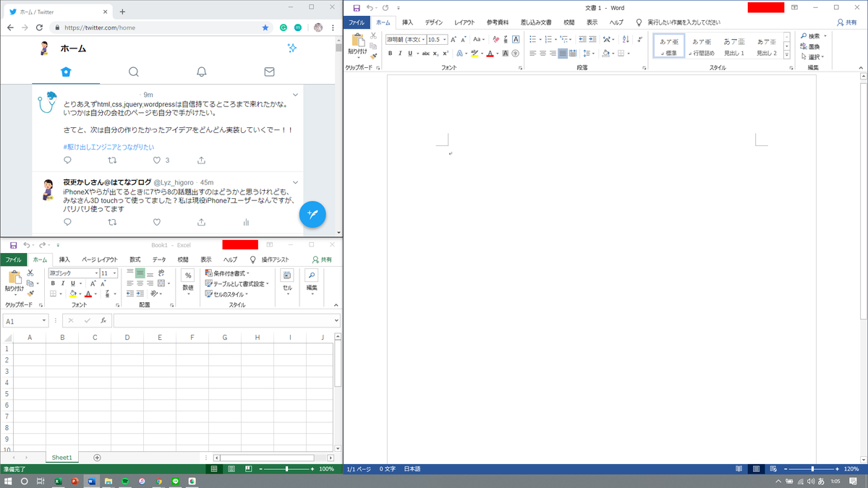This screenshot has height=488, width=868.
Task: Open Word font name dropdown
Action: click(x=422, y=40)
